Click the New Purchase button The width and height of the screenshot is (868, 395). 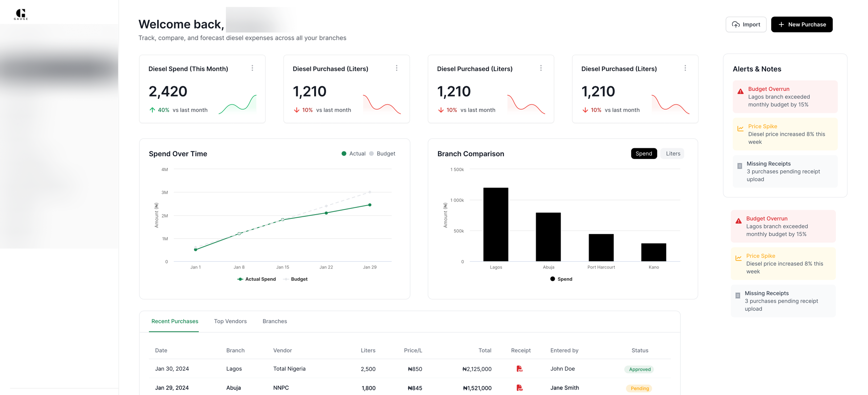[x=802, y=24]
